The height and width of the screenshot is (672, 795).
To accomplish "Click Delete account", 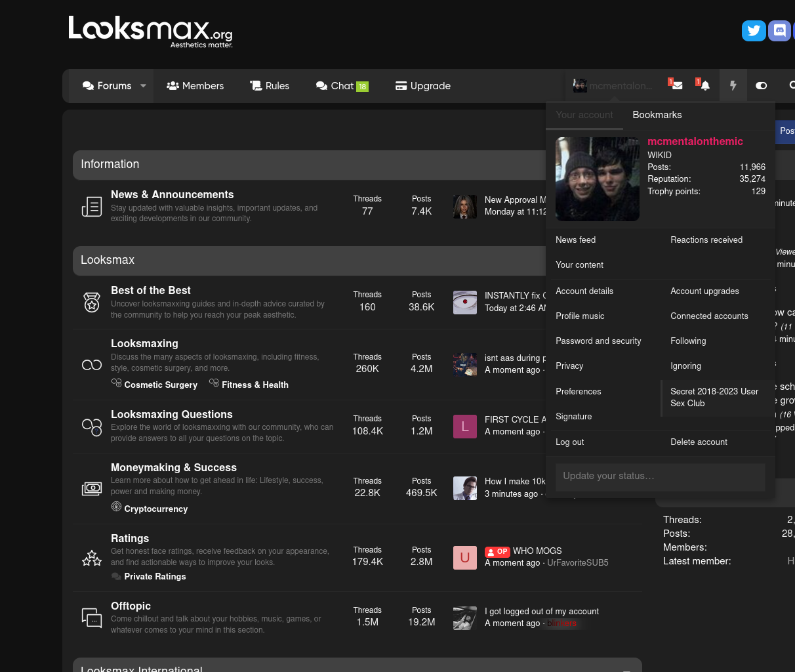I will [x=699, y=442].
